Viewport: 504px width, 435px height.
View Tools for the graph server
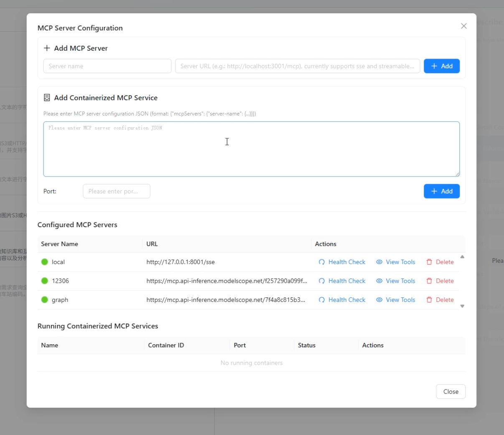[x=395, y=300]
